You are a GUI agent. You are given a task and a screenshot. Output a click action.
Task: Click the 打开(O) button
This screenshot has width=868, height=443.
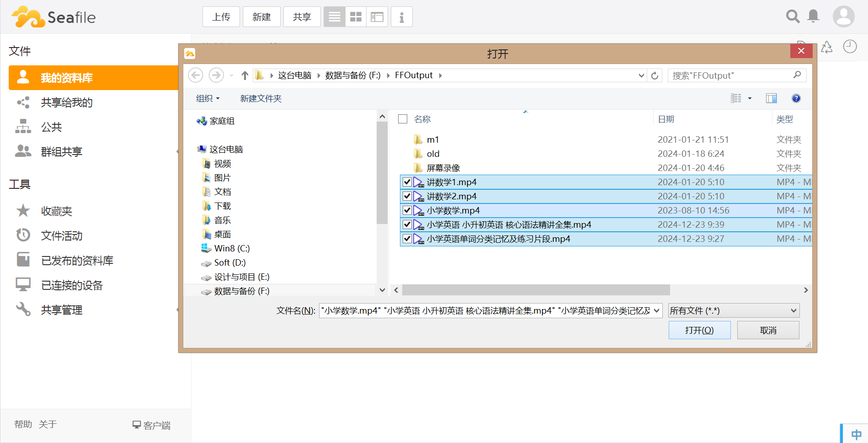tap(699, 330)
